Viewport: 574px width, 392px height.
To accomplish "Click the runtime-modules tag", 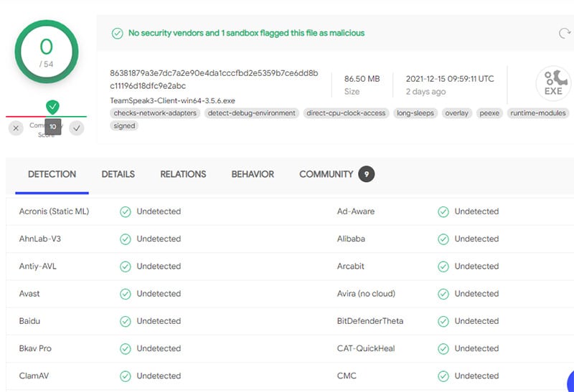I will (538, 113).
